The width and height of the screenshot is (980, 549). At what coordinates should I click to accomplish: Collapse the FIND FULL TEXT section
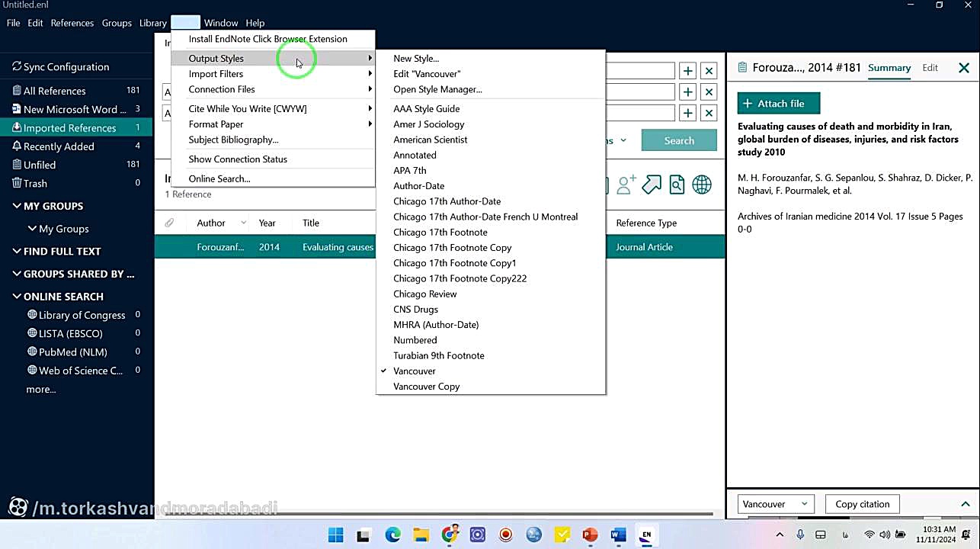click(x=17, y=251)
